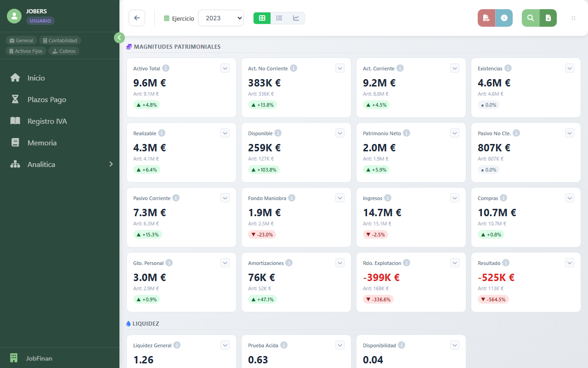Open the Resultado card dropdown
Viewport: 588px width, 368px height.
(570, 263)
